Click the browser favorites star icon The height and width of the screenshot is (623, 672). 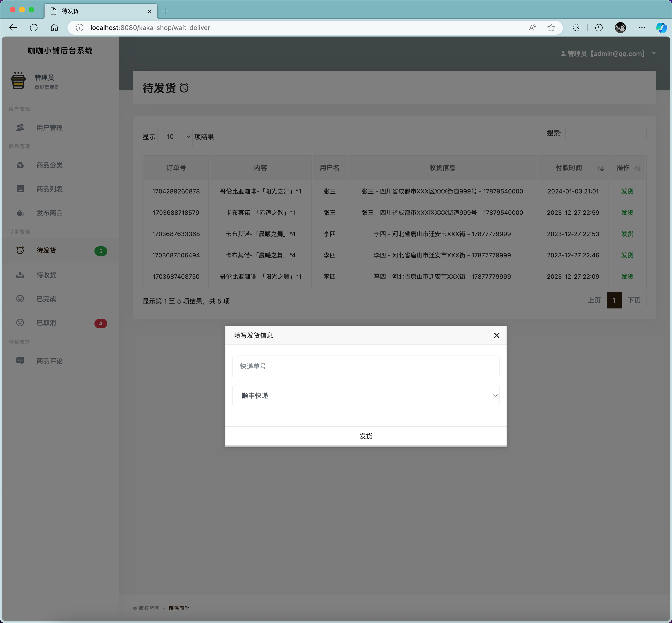[x=551, y=28]
